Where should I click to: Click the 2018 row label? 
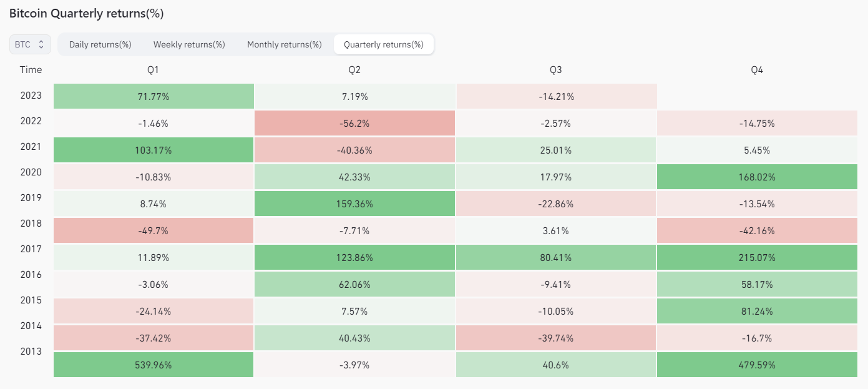pos(31,224)
